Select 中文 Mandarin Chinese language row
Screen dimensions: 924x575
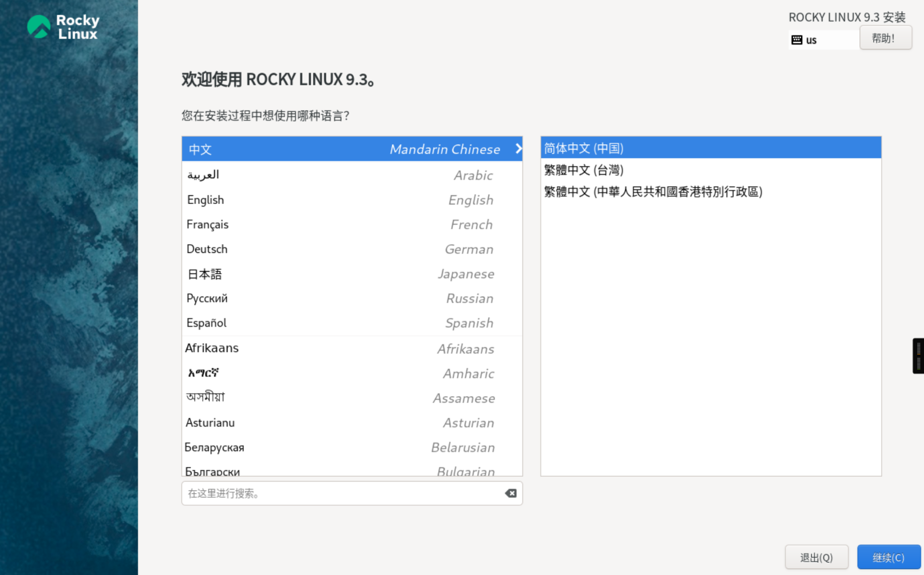tap(352, 148)
